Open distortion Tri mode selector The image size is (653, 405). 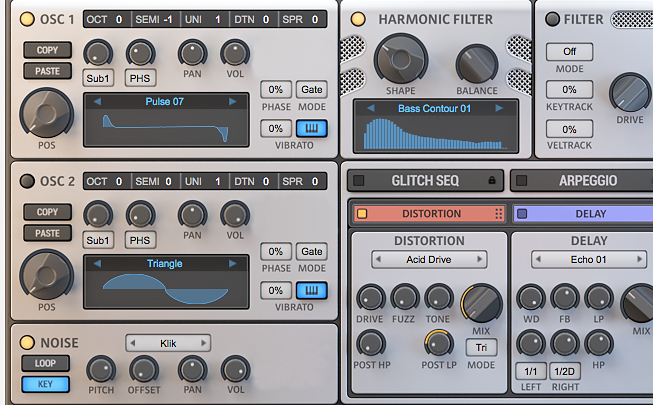point(481,348)
